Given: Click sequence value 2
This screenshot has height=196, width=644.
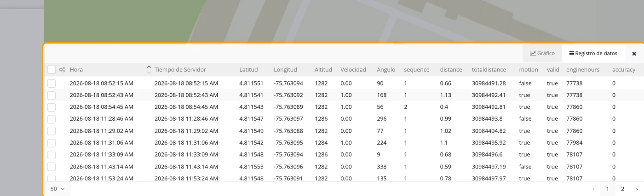Looking at the screenshot, I should [406, 107].
